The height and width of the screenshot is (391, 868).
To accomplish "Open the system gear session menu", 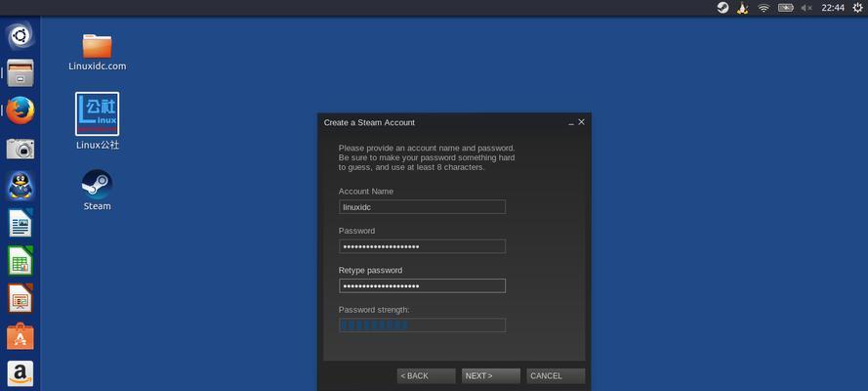I will (x=857, y=8).
